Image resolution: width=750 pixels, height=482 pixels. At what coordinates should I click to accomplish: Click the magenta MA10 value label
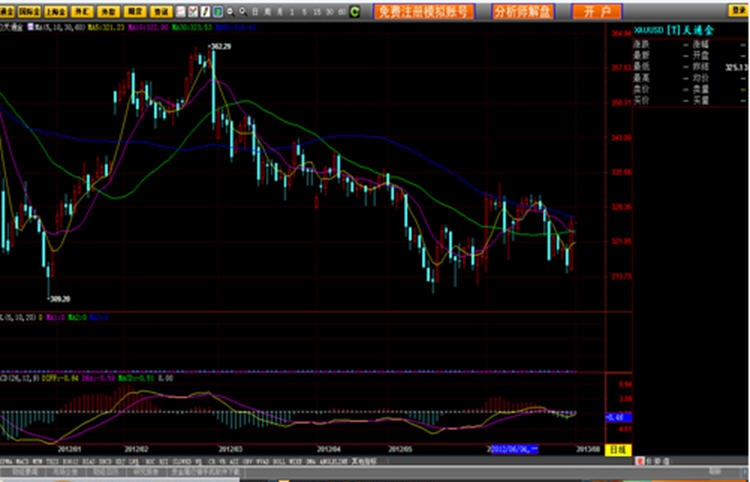point(148,27)
